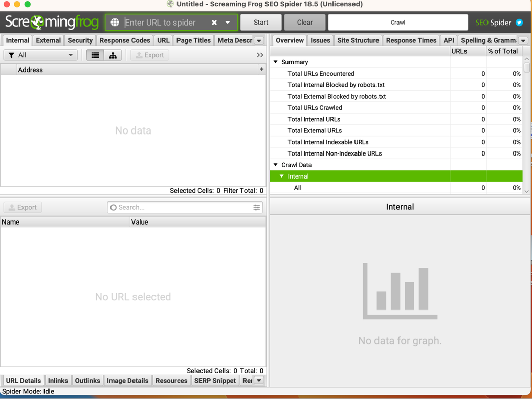The height and width of the screenshot is (399, 532).
Task: Show more left panel tabs dropdown
Action: [259, 41]
